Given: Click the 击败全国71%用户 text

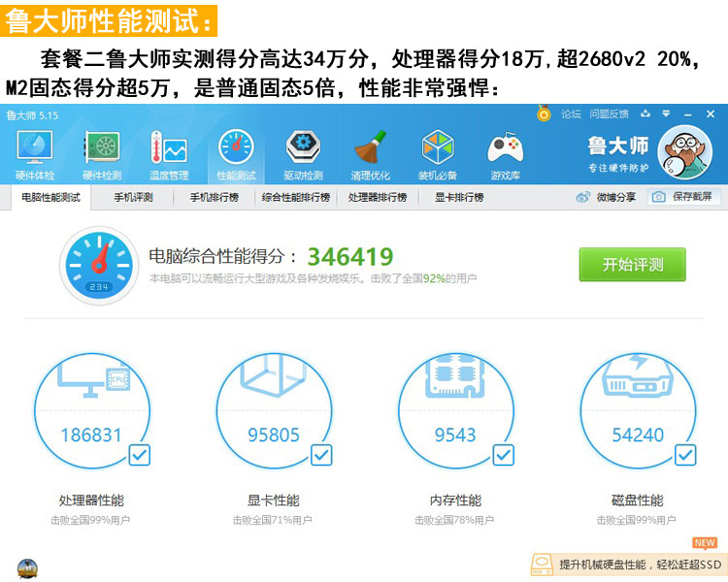Looking at the screenshot, I should point(272,520).
